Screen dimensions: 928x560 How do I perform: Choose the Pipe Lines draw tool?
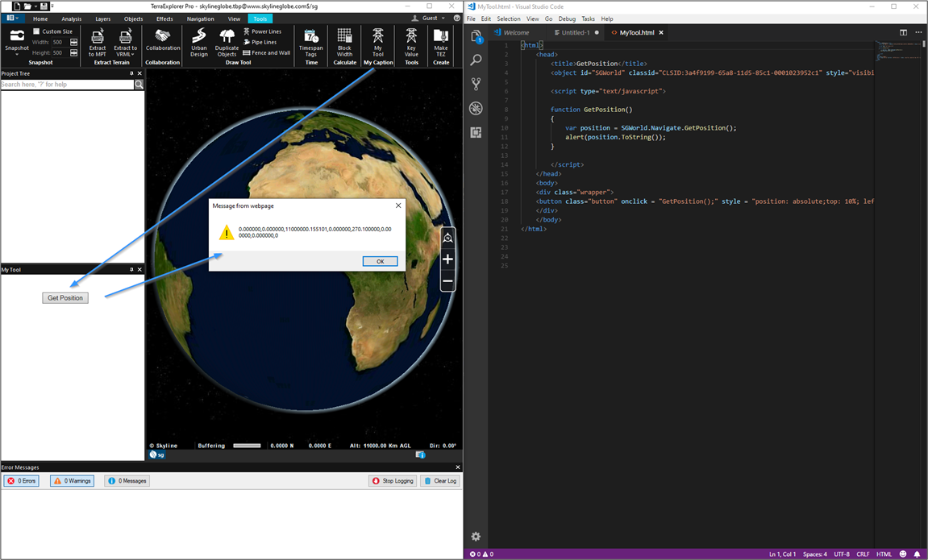[x=260, y=42]
